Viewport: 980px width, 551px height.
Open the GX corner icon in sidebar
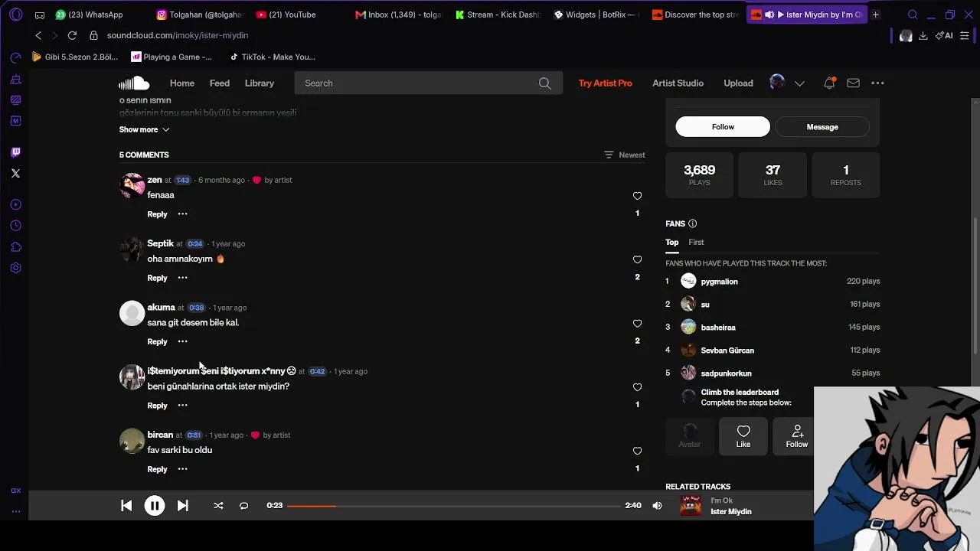(15, 491)
